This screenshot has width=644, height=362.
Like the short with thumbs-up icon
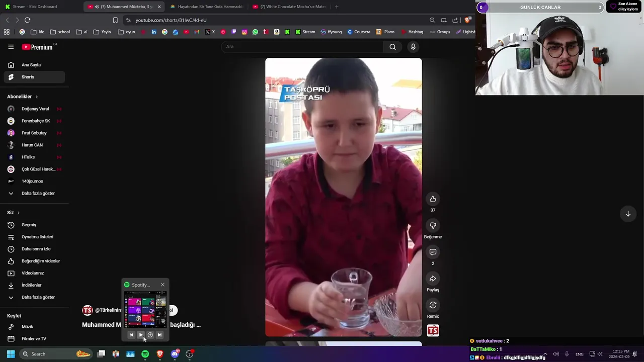click(433, 199)
